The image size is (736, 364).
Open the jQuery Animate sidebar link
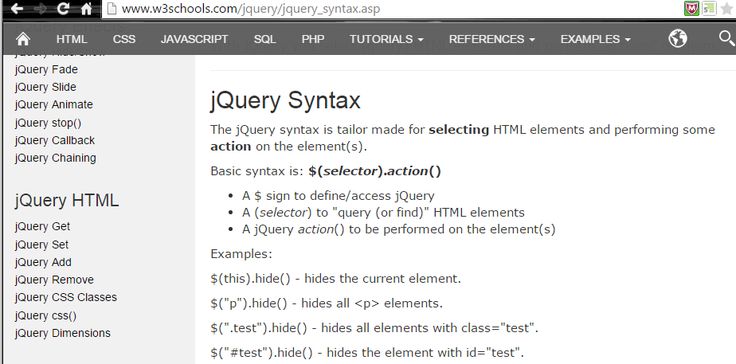pos(54,104)
